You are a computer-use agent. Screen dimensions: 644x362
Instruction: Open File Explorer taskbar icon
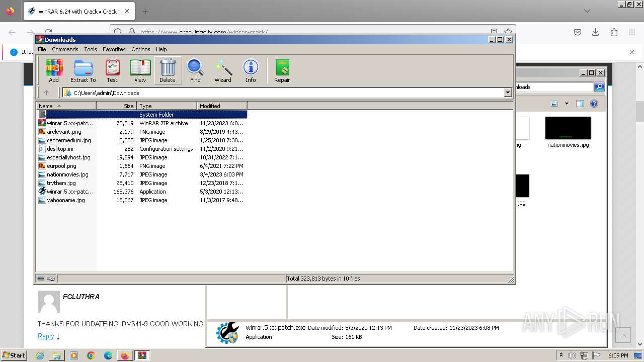pyautogui.click(x=57, y=355)
